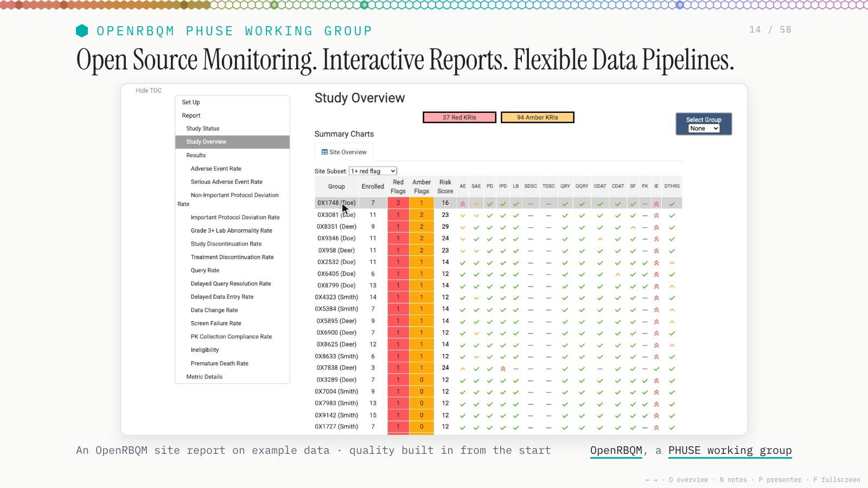Go to Serious Adverse Event Rate section
Screen dimensions: 868x488
[x=226, y=182]
